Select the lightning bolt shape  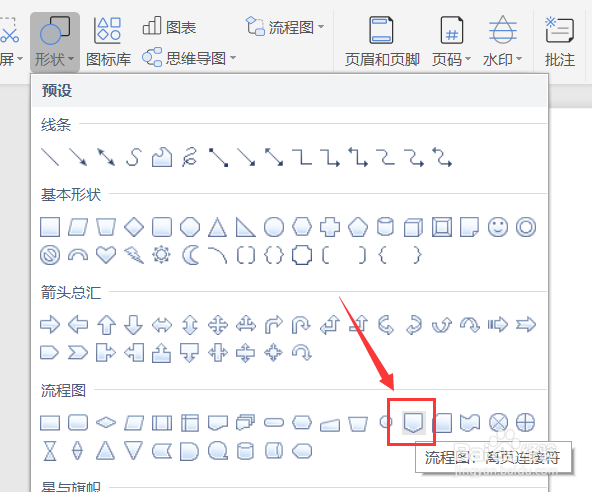(134, 255)
